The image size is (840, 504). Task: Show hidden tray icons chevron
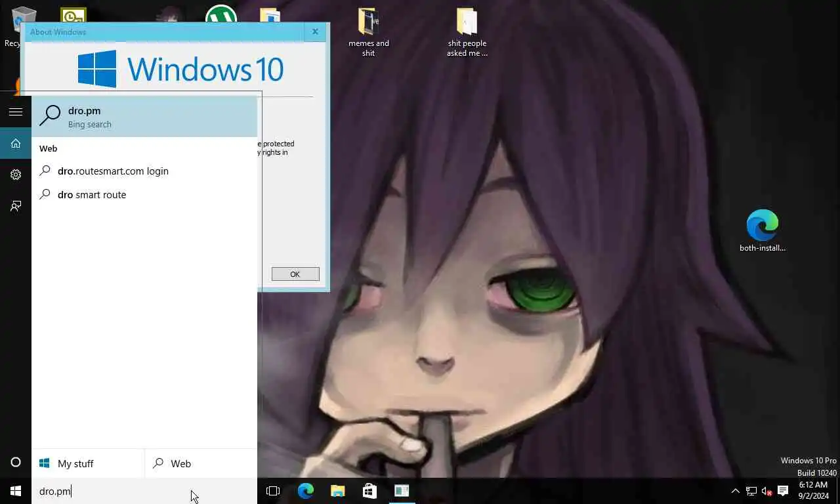[x=735, y=491]
